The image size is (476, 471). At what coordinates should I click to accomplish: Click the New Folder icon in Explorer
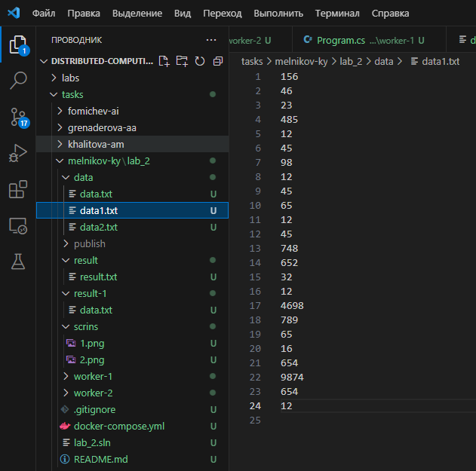[182, 61]
